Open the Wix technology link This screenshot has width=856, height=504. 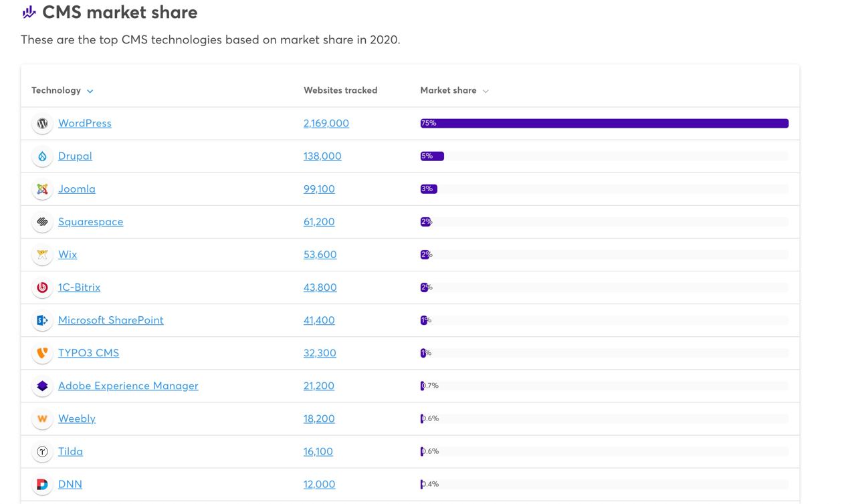(x=68, y=254)
